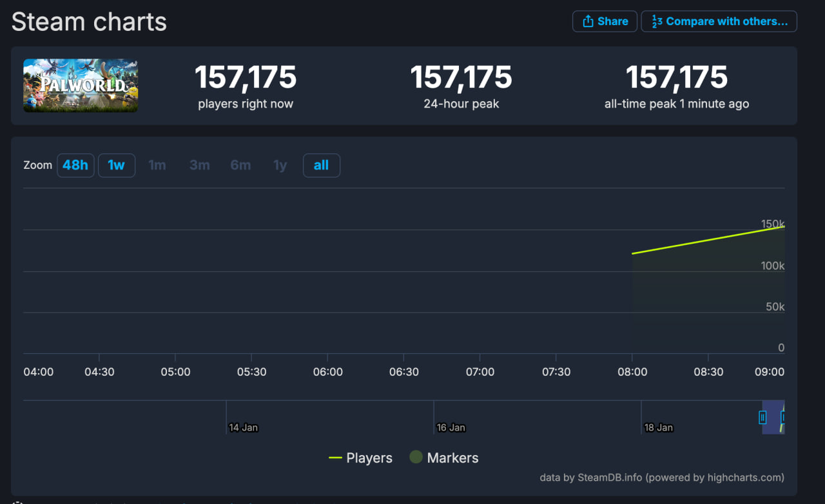The height and width of the screenshot is (504, 825).
Task: Click the "16 Jan" navigator date
Action: pos(451,427)
